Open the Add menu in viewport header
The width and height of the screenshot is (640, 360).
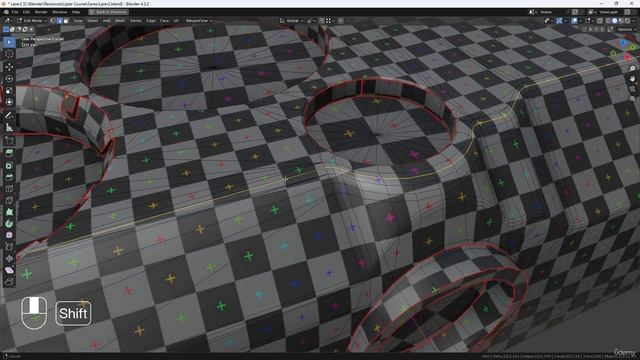click(106, 21)
